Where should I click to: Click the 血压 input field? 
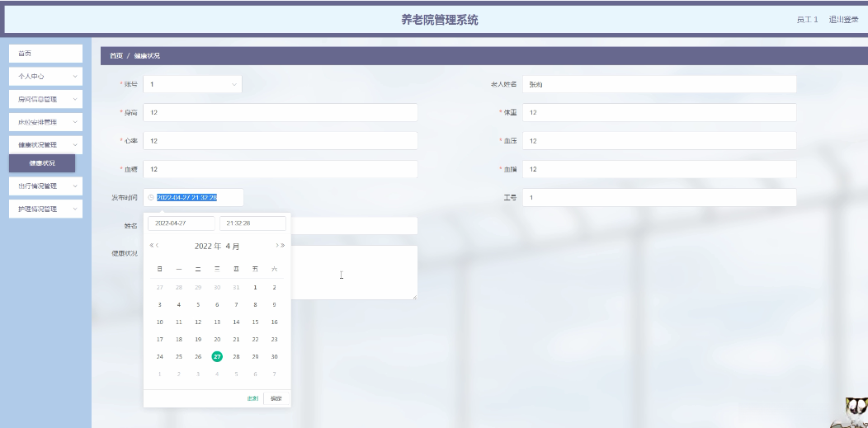pos(659,140)
